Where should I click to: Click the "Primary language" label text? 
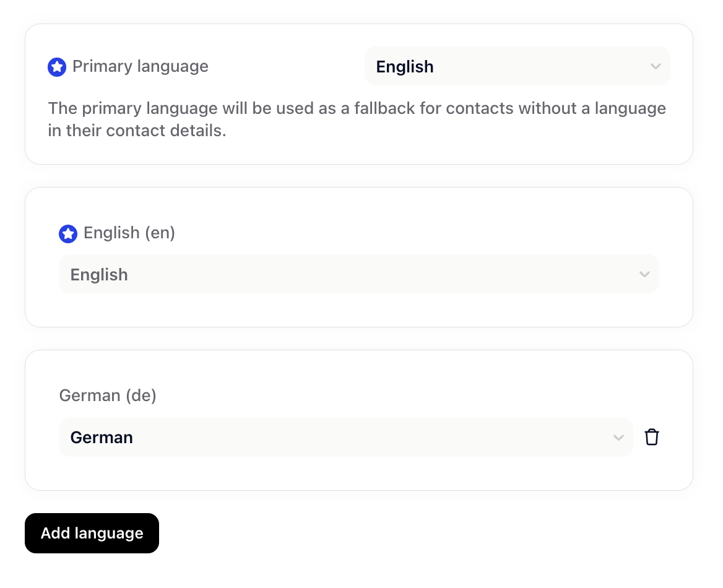point(140,66)
